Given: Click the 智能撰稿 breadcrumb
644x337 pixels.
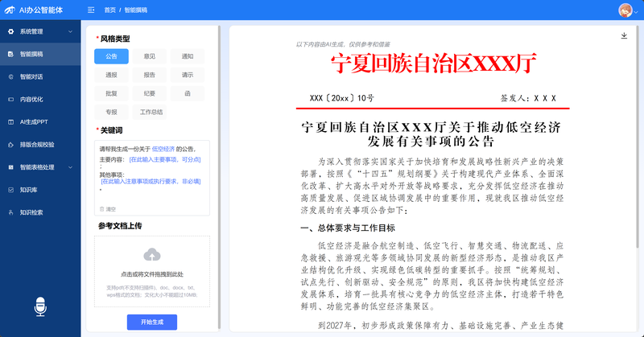Looking at the screenshot, I should [135, 10].
